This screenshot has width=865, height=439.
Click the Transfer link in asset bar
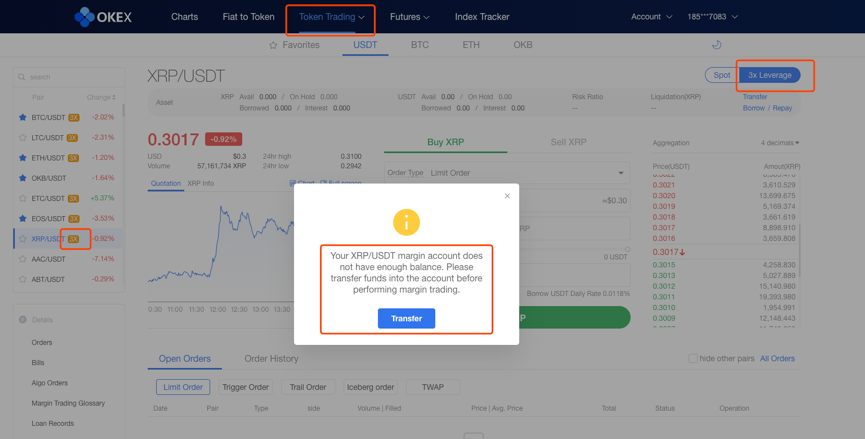(x=755, y=97)
